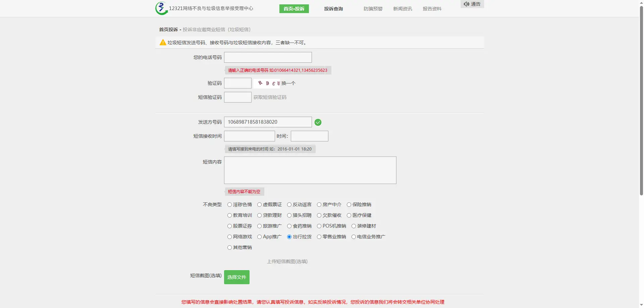The width and height of the screenshot is (644, 308).
Task: Click the yellow warning triangle icon
Action: coord(163,43)
